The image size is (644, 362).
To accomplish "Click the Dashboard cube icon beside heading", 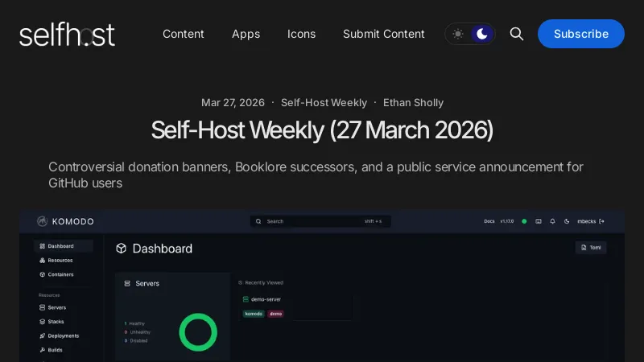I will coord(122,249).
